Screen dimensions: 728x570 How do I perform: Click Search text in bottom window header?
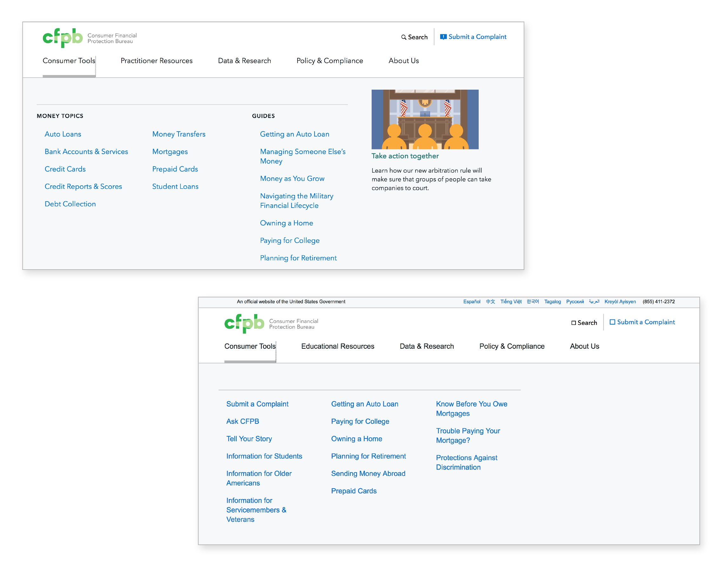point(587,323)
